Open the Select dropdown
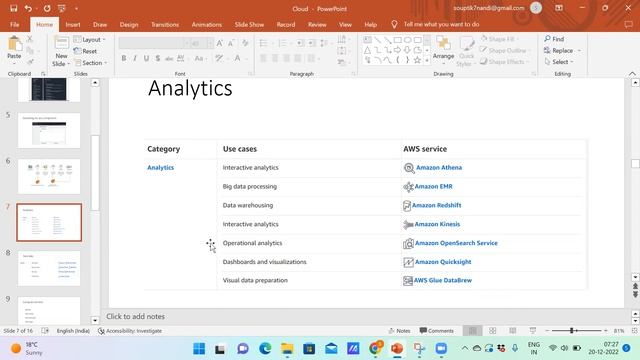This screenshot has width=640, height=360. pyautogui.click(x=559, y=62)
